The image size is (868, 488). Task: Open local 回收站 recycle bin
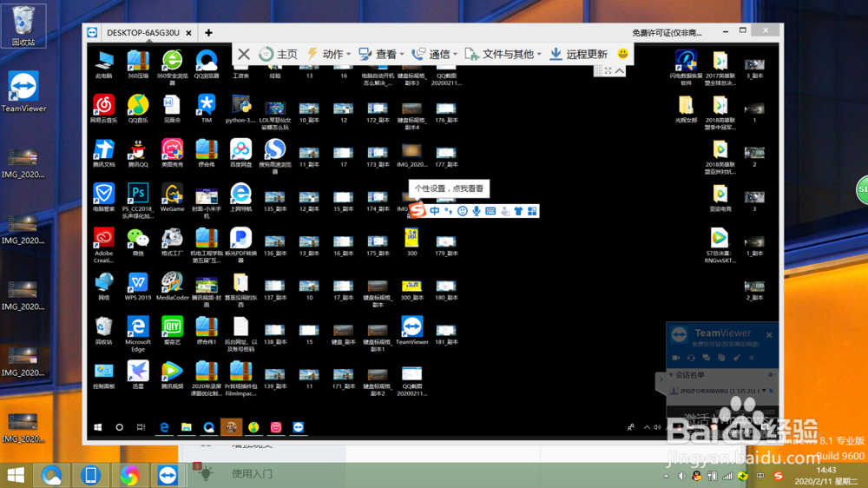pyautogui.click(x=23, y=26)
